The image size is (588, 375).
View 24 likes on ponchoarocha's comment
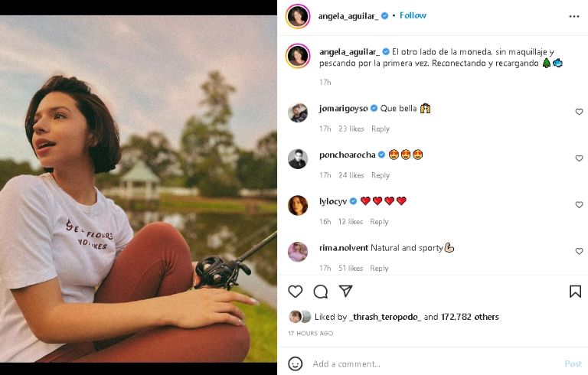[351, 175]
